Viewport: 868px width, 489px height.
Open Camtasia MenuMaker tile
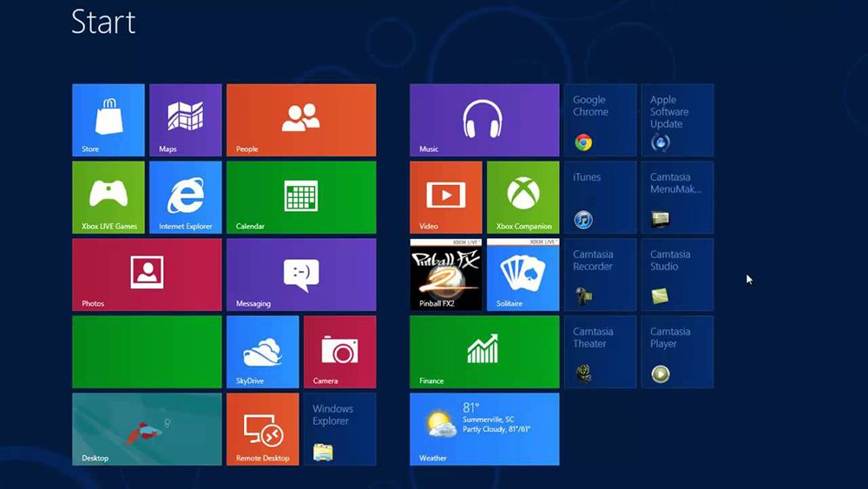(678, 198)
